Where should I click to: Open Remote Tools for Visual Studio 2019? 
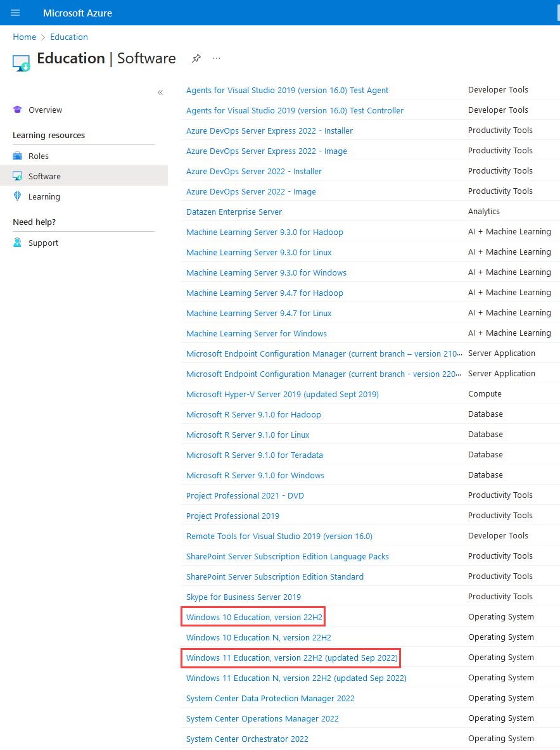click(279, 536)
